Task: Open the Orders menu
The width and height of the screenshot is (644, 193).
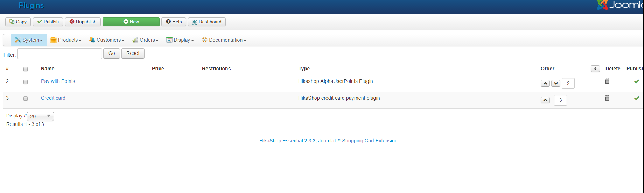Action: [x=145, y=40]
